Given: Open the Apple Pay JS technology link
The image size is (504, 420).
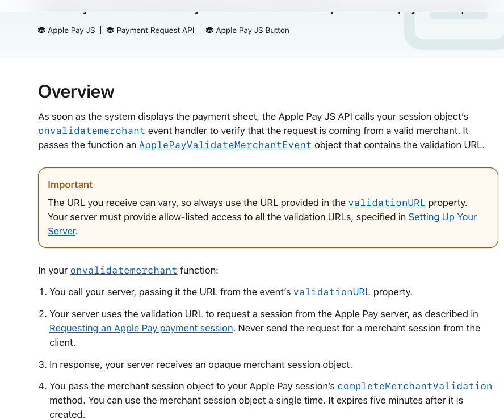Looking at the screenshot, I should pyautogui.click(x=72, y=30).
